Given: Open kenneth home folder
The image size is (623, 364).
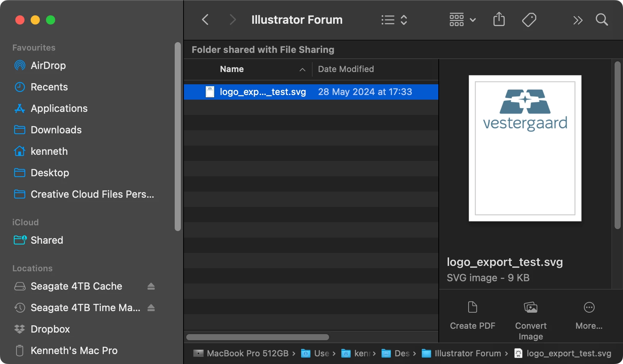Looking at the screenshot, I should 41,151.
